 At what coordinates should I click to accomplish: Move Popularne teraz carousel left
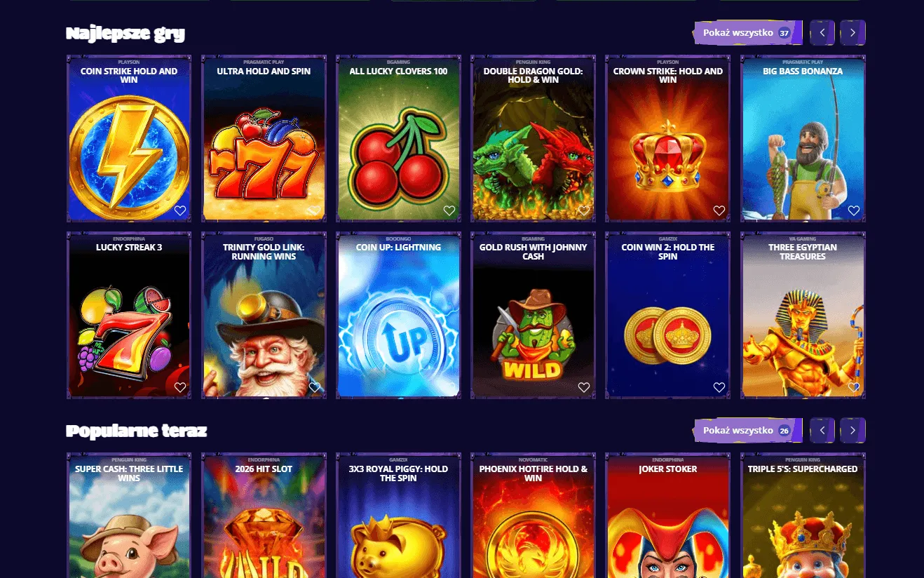coord(822,430)
